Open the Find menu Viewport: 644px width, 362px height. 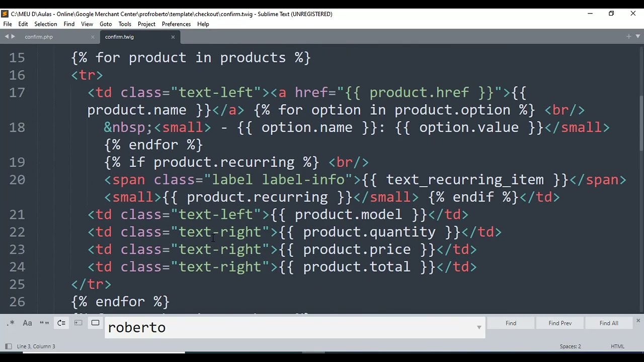pyautogui.click(x=69, y=24)
